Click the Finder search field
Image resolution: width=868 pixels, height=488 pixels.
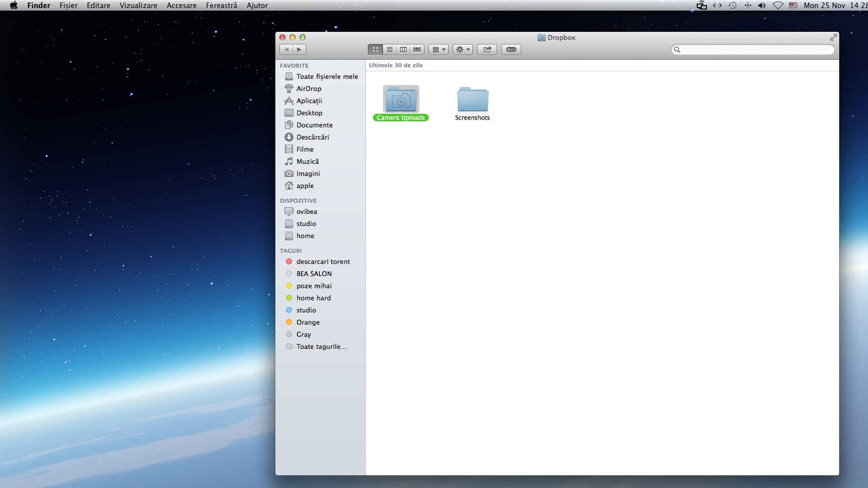click(753, 50)
